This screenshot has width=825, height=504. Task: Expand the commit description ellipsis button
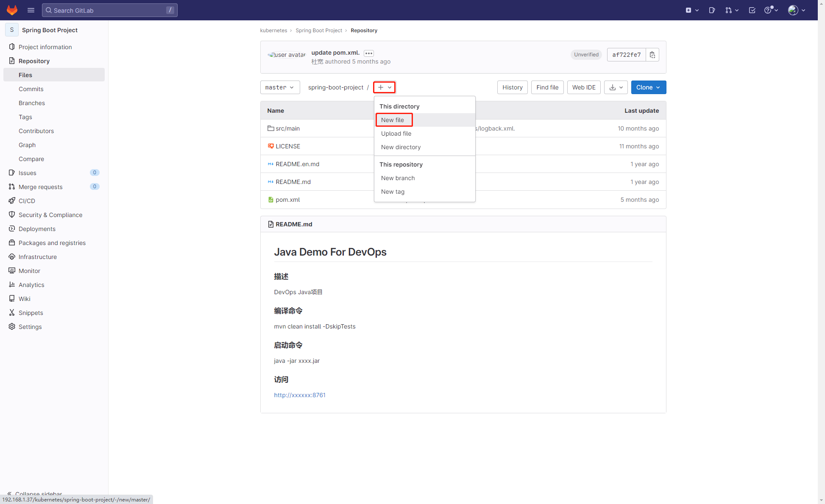point(369,53)
